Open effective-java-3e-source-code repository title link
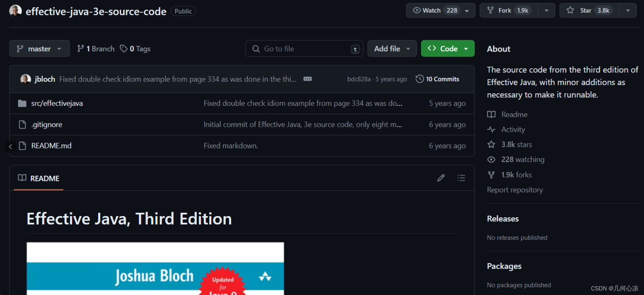Viewport: 644px width, 295px height. [x=96, y=11]
